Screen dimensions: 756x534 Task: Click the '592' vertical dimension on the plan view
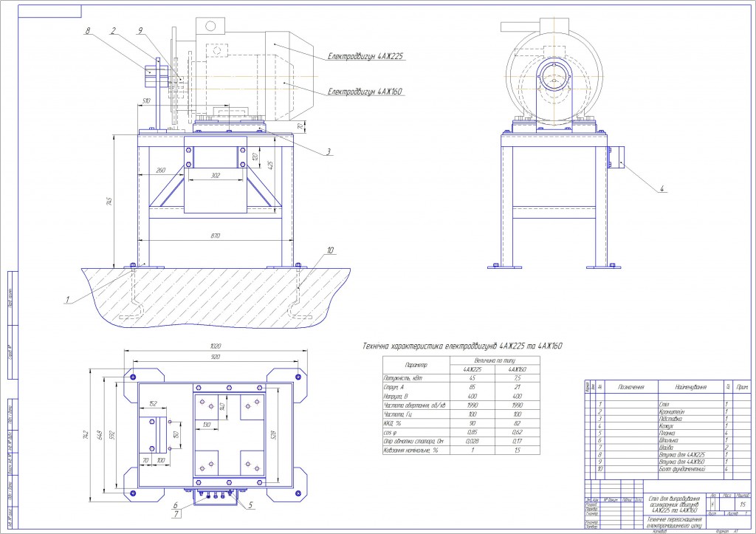(111, 436)
